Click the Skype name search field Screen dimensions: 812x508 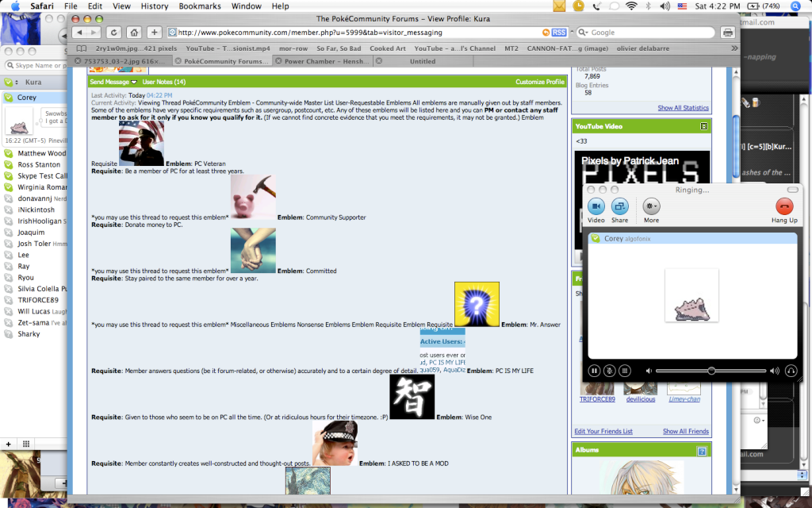click(36, 65)
